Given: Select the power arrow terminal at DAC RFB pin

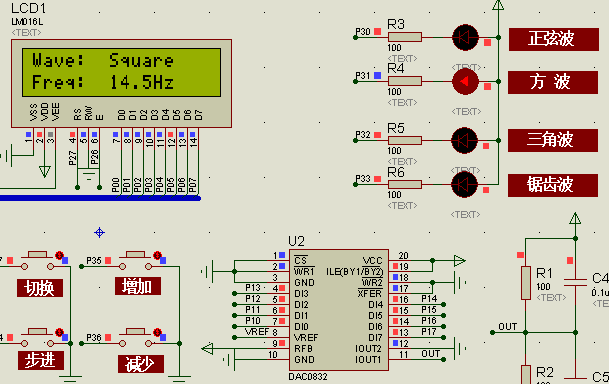Looking at the screenshot, I should coord(207,349).
